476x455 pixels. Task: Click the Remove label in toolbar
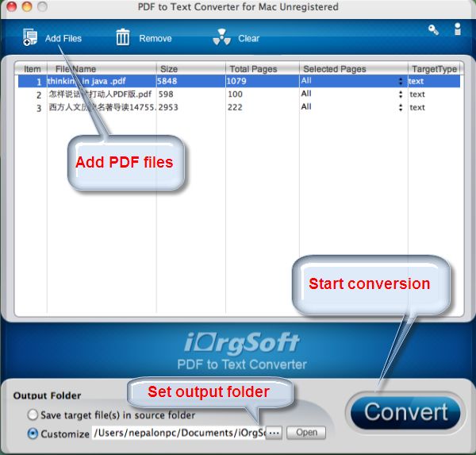(155, 38)
